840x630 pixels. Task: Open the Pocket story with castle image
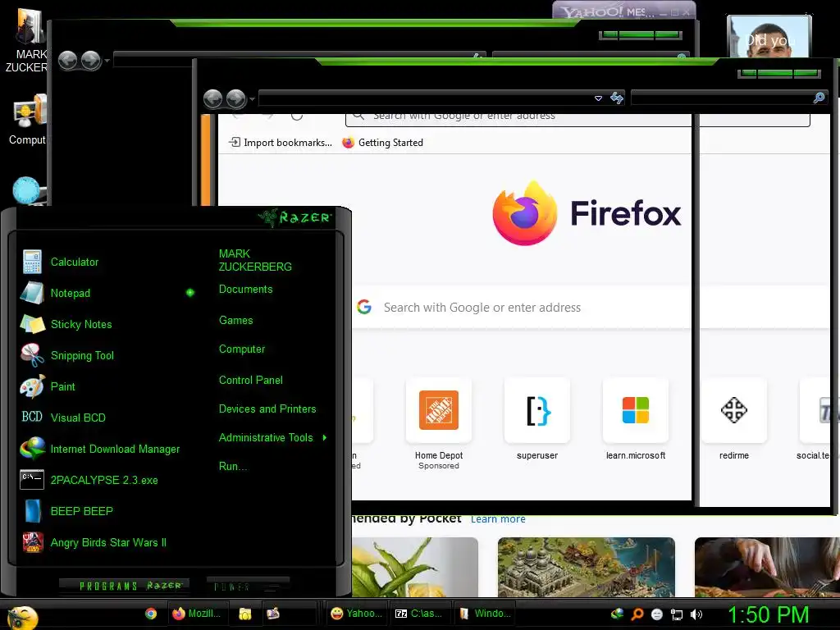click(586, 568)
